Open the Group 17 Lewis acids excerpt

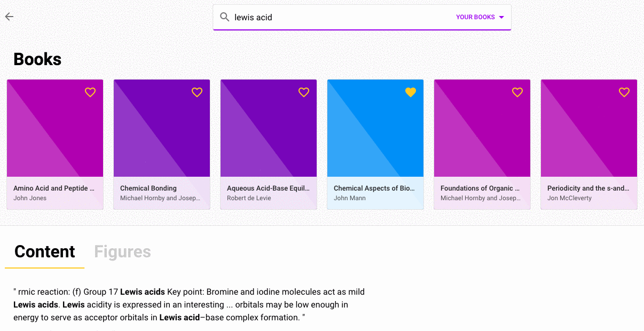tap(189, 305)
